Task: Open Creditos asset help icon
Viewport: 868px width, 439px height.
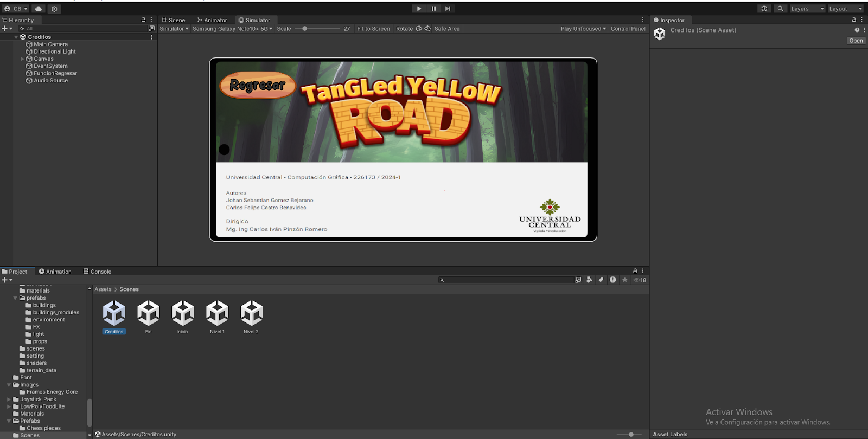Action: pyautogui.click(x=857, y=30)
